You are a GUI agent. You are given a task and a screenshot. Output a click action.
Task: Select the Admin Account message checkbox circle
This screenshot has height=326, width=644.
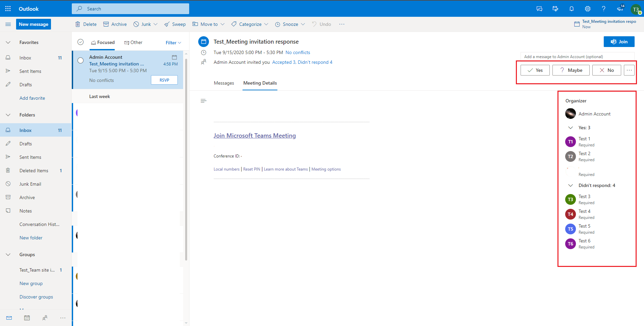[x=80, y=60]
